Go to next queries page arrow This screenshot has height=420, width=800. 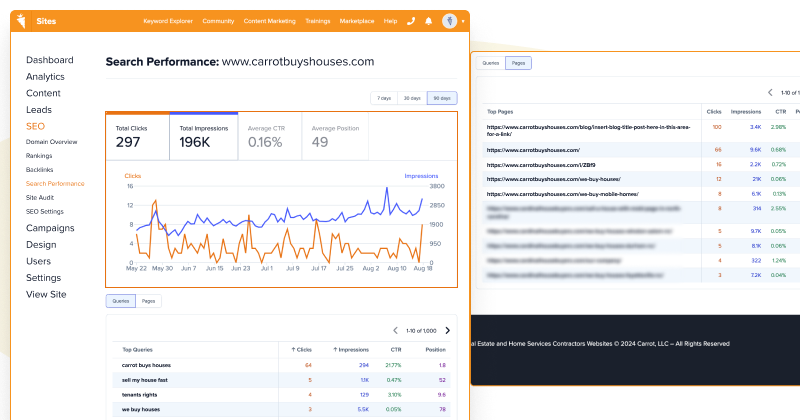coord(447,331)
